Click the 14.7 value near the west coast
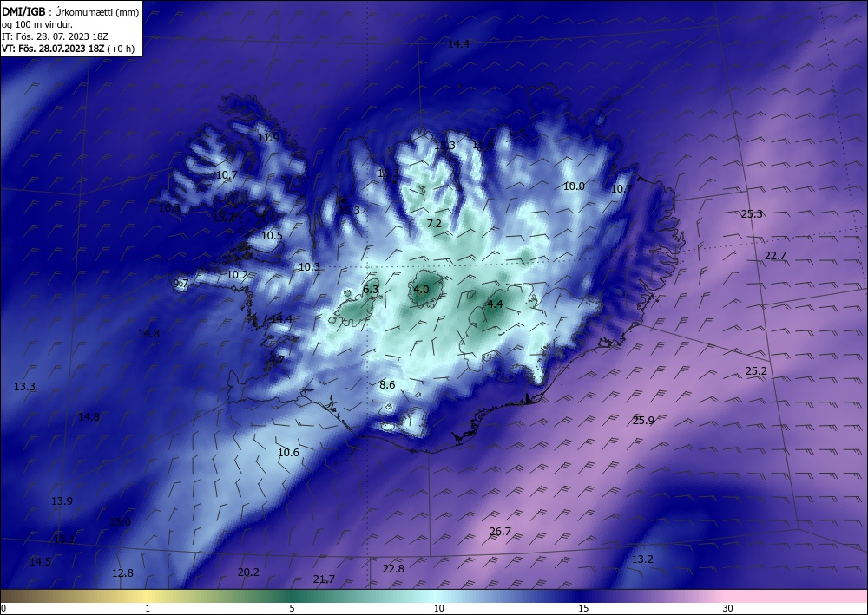868x615 pixels. pos(273,359)
